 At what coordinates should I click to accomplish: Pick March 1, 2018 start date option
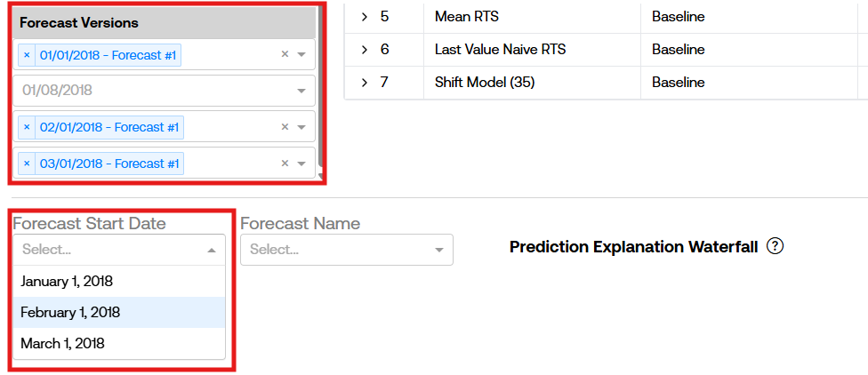pyautogui.click(x=62, y=343)
